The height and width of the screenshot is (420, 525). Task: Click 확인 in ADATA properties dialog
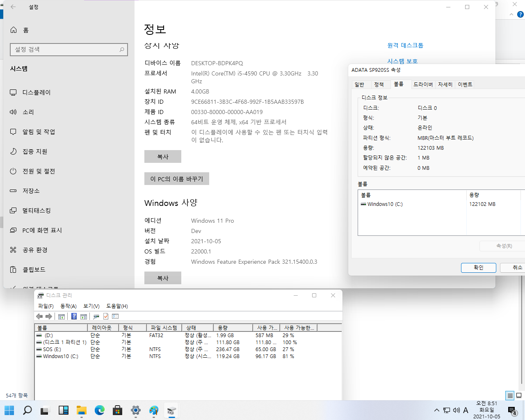pyautogui.click(x=479, y=268)
